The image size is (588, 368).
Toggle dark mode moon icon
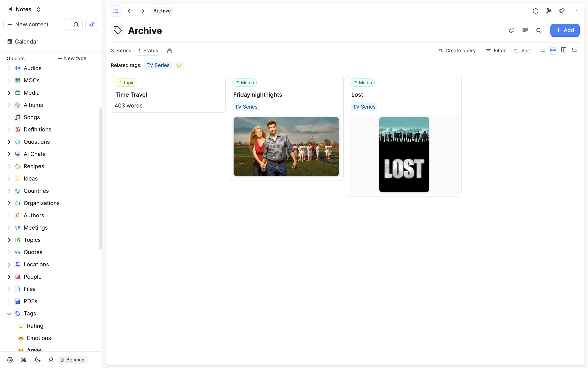(37, 360)
